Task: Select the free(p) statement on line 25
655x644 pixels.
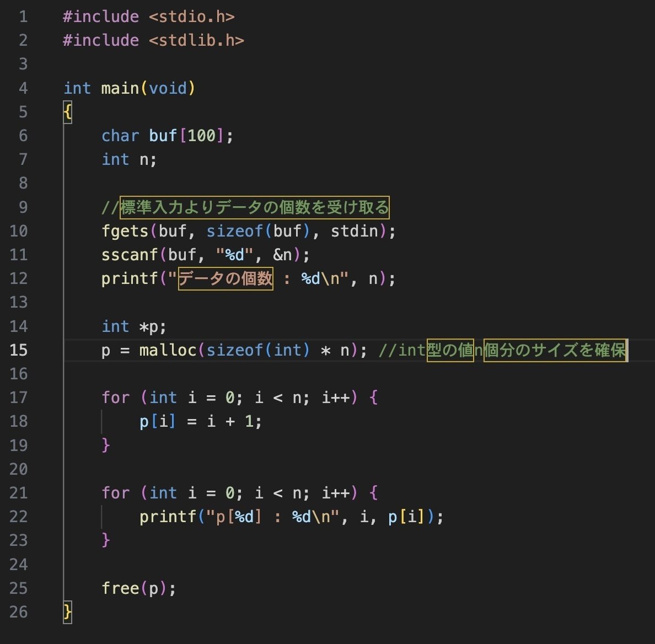Action: [x=138, y=588]
